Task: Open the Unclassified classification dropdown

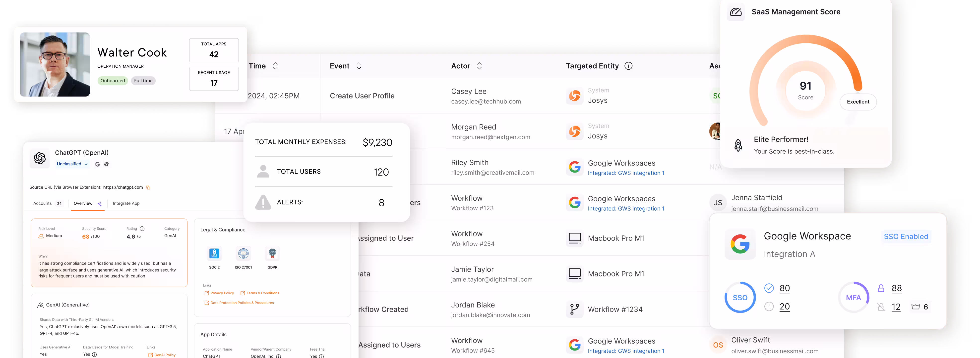Action: click(x=72, y=164)
